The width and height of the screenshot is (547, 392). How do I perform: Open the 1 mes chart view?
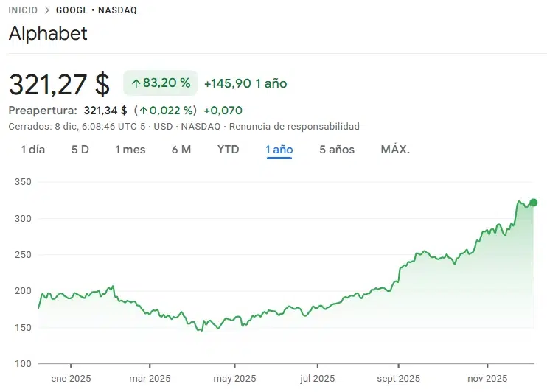[130, 150]
